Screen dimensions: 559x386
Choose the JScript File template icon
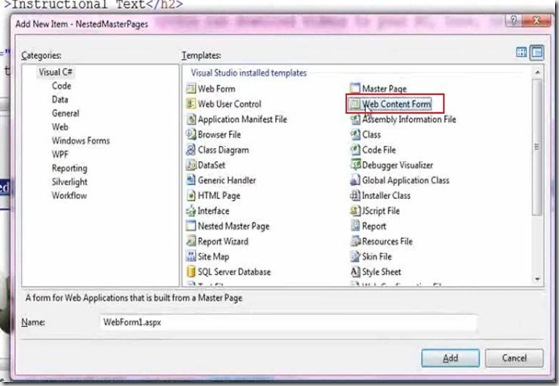point(355,211)
